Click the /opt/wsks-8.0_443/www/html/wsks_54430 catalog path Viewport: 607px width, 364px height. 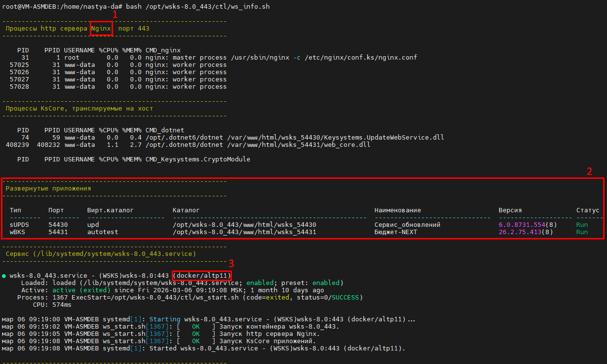(244, 225)
